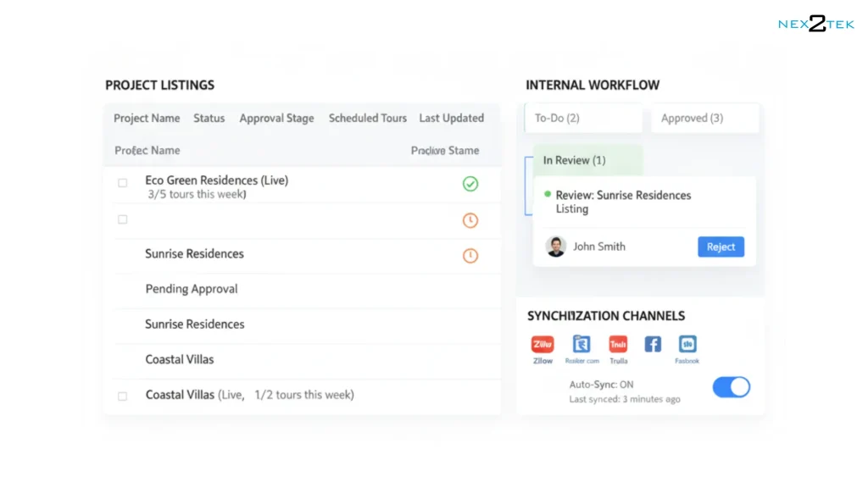Click the Zillow channel icon
This screenshot has height=488, width=868.
[542, 344]
